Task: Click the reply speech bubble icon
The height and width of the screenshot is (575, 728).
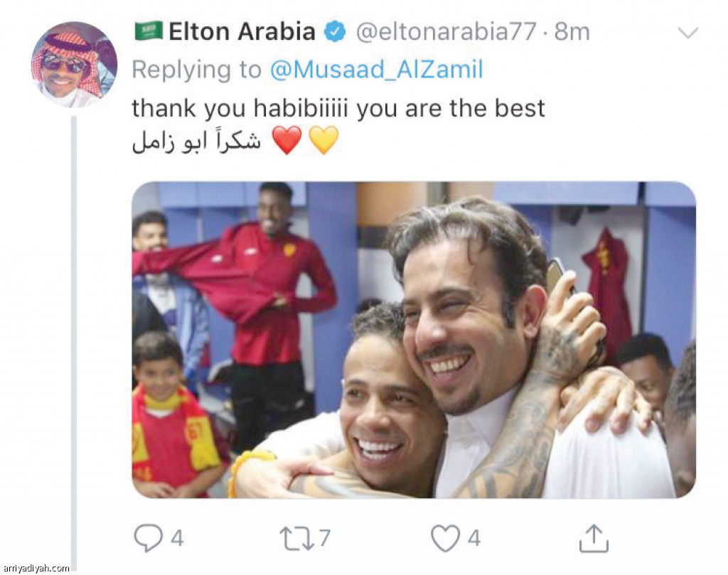Action: click(x=148, y=538)
